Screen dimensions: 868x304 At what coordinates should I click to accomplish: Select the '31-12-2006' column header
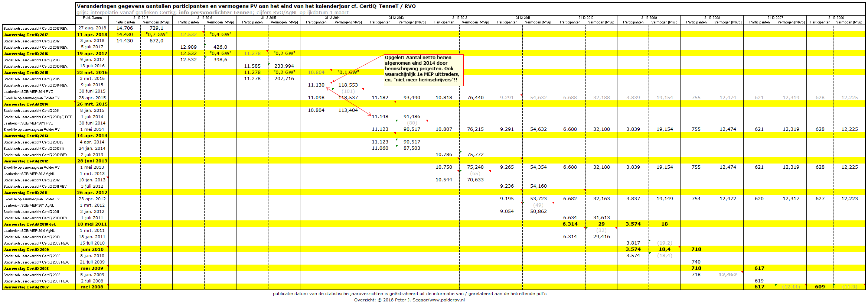836,18
